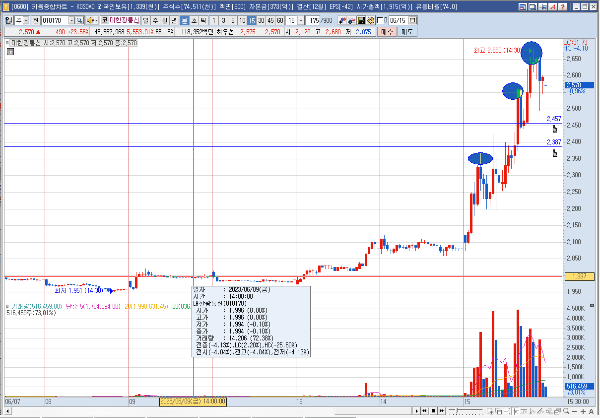Click the 15:30:00 time label at bottom right
This screenshot has height=418, width=600.
[578, 402]
